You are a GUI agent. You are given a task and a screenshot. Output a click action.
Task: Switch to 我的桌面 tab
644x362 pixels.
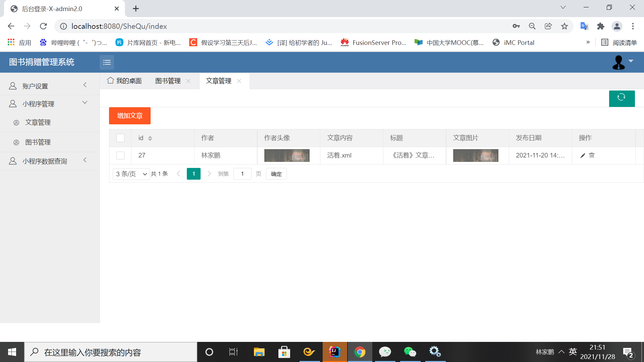[124, 81]
